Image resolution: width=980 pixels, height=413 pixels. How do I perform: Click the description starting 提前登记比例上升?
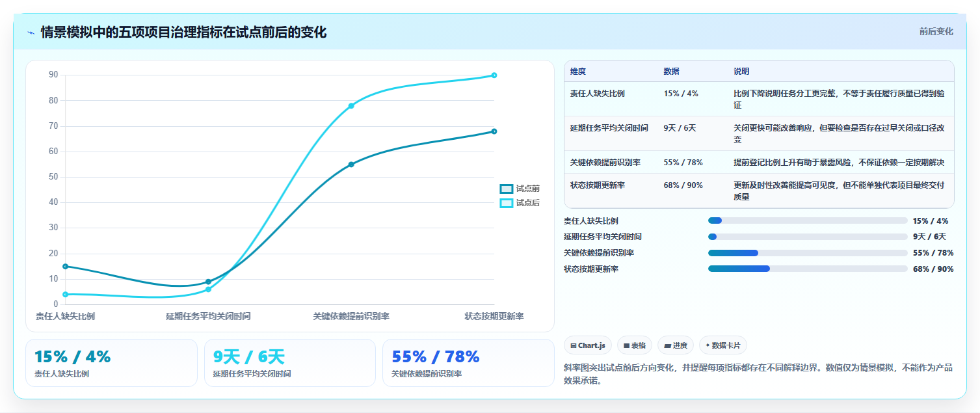pyautogui.click(x=839, y=162)
